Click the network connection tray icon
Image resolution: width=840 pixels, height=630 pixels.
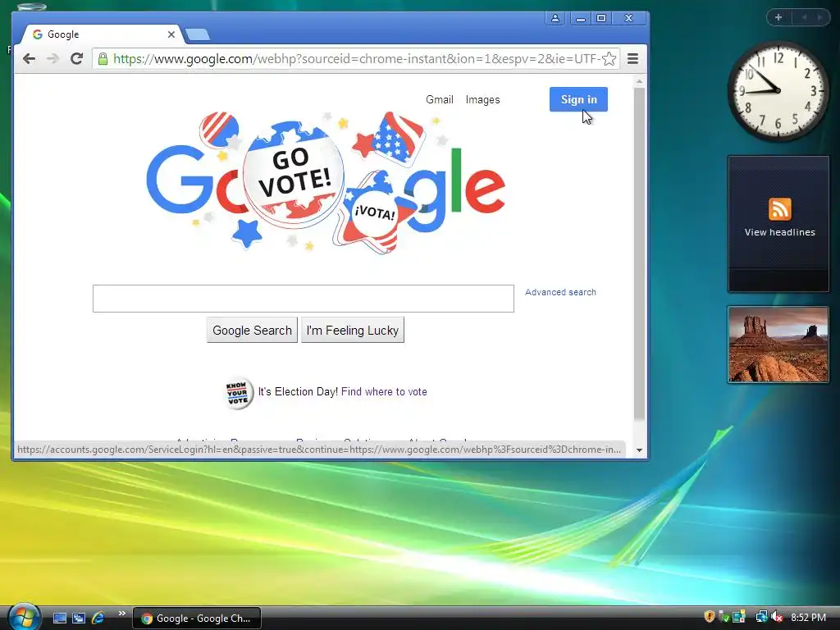pos(761,617)
